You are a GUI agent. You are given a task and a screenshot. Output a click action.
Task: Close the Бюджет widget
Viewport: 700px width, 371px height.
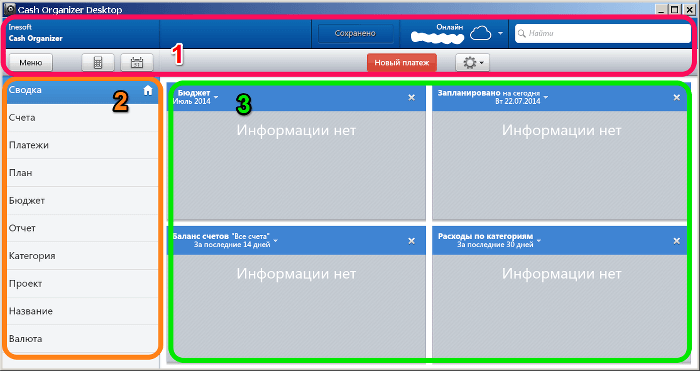412,97
